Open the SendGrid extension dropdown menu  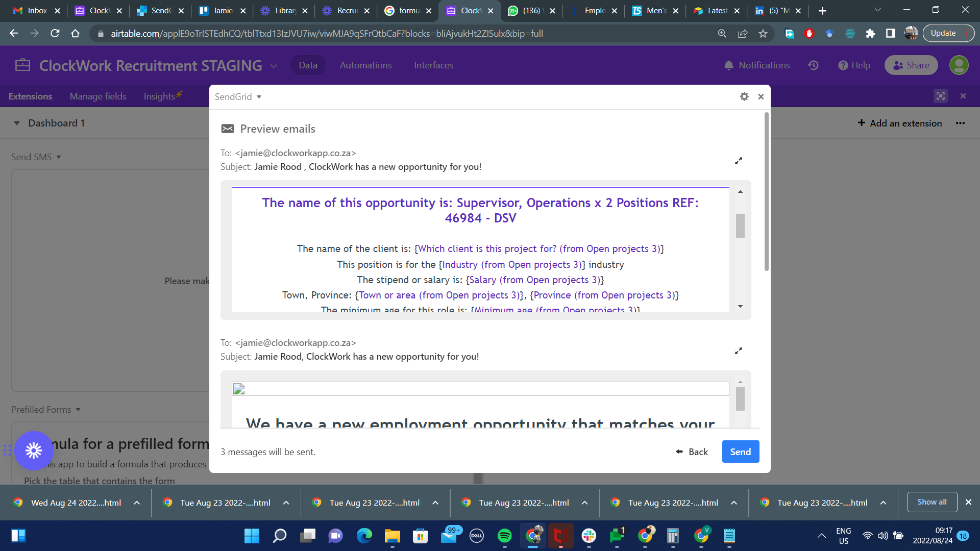(x=238, y=96)
